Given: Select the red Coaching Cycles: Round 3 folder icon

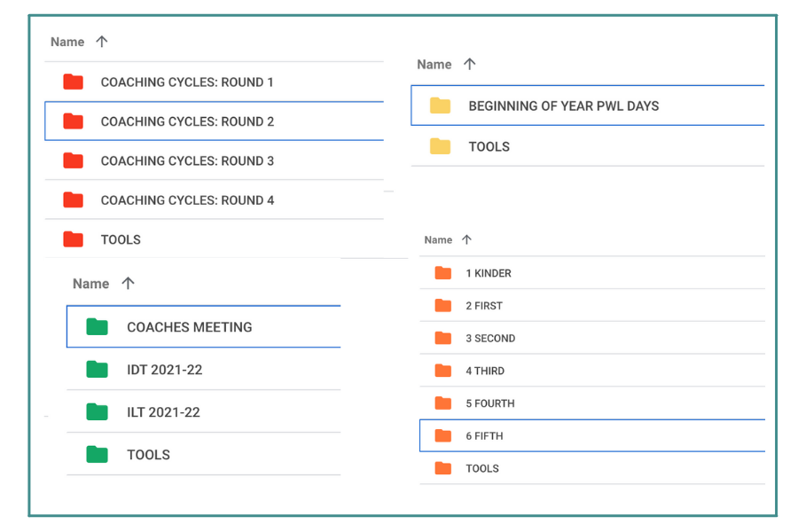Looking at the screenshot, I should coord(74,160).
